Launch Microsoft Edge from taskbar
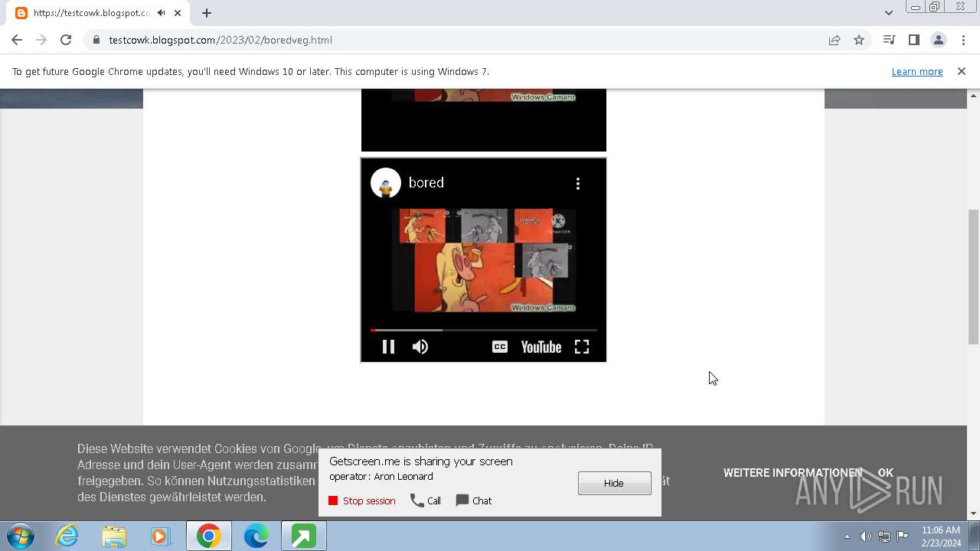 pos(256,536)
